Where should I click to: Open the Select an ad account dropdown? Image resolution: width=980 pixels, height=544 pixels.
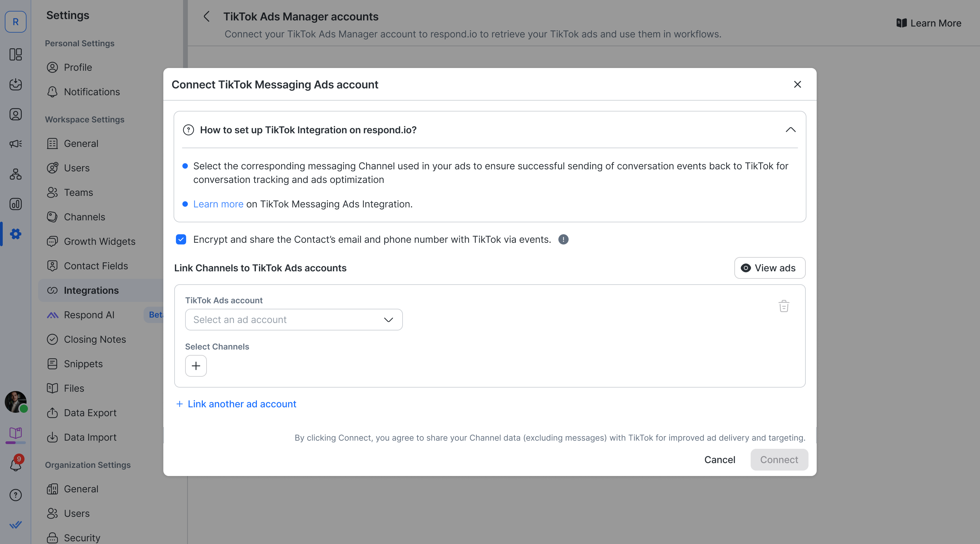click(x=294, y=320)
